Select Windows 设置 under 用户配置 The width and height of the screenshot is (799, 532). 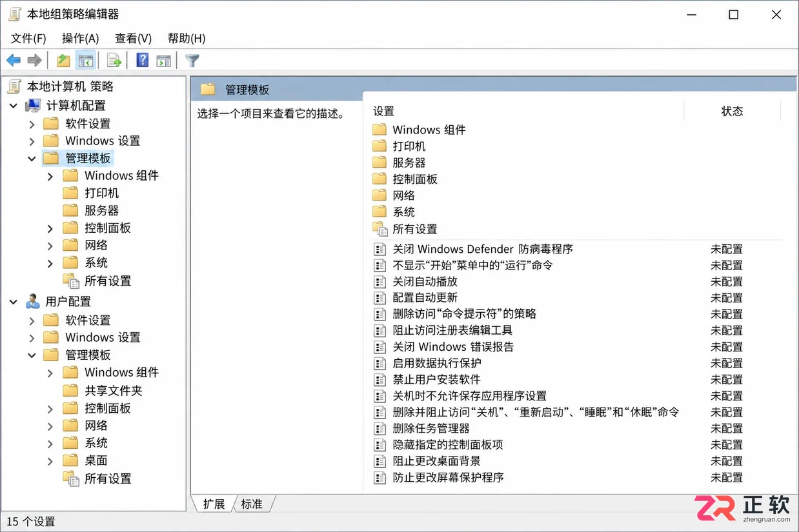(x=103, y=337)
